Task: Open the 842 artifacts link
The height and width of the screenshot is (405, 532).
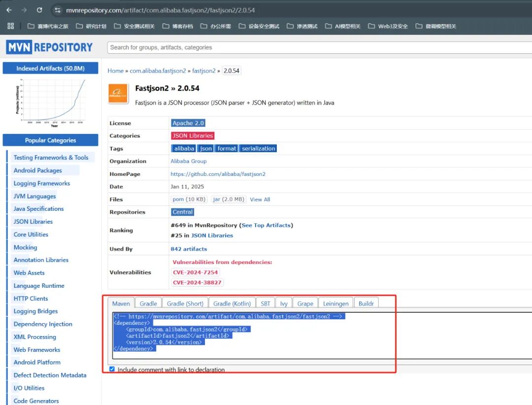Action: (x=189, y=249)
